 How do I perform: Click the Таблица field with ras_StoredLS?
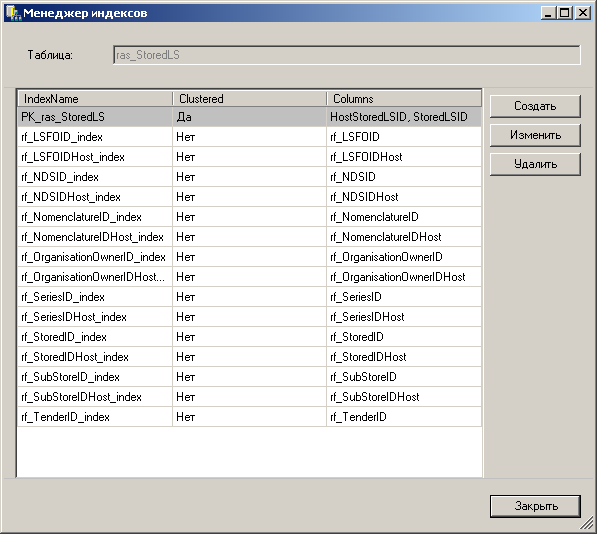coord(347,55)
